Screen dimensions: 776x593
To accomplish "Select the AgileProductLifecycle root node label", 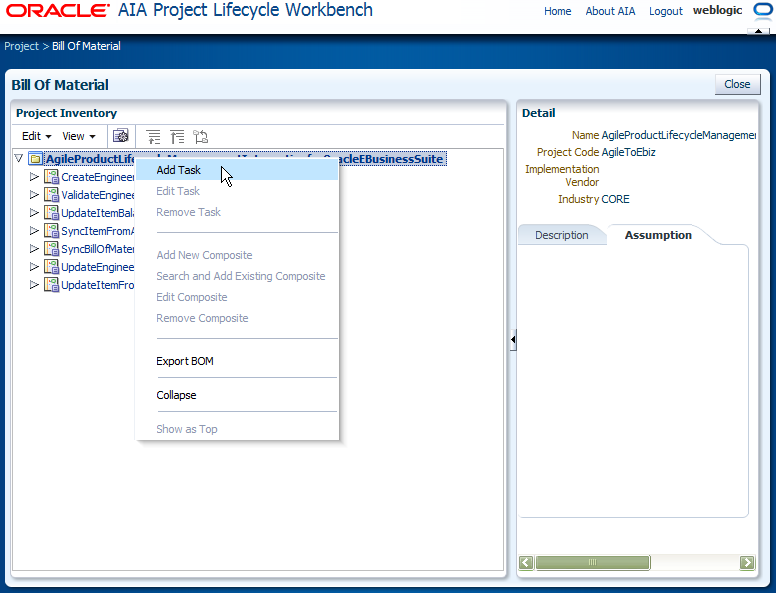I will (246, 159).
